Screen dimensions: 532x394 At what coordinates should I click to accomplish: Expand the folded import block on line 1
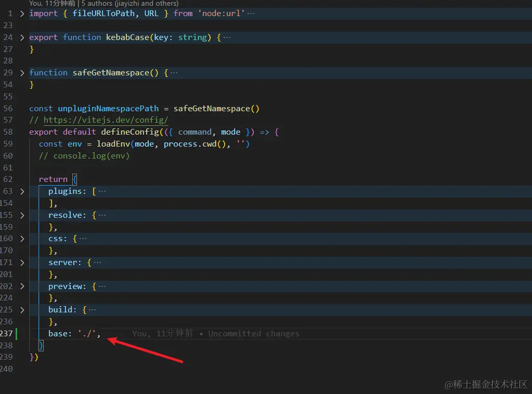click(22, 14)
